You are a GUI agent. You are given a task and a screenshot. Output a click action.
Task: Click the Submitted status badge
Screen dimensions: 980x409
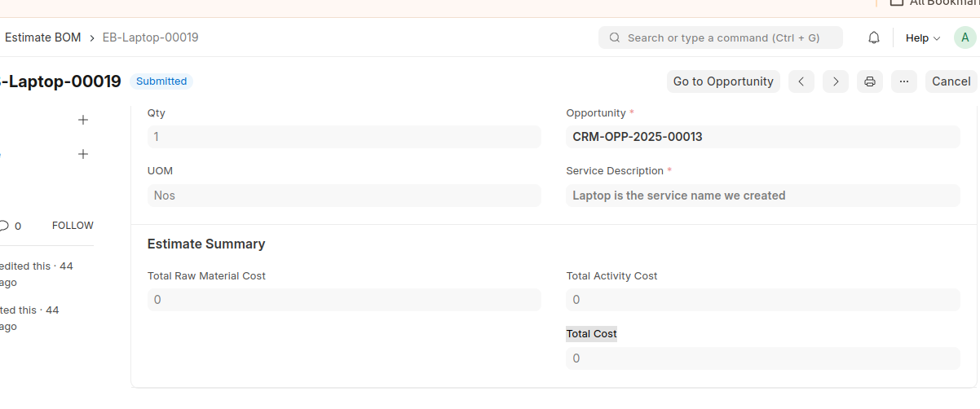click(161, 81)
